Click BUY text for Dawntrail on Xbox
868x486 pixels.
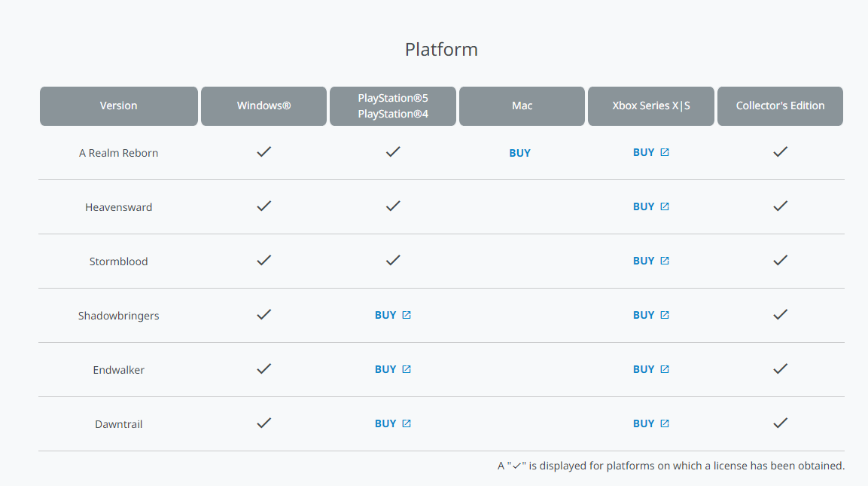(644, 423)
